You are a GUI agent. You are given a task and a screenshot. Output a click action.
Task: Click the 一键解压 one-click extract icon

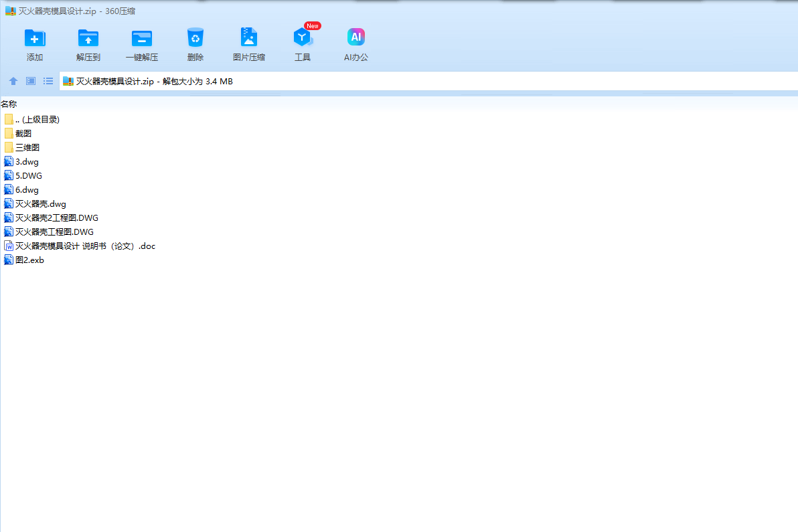coord(141,38)
